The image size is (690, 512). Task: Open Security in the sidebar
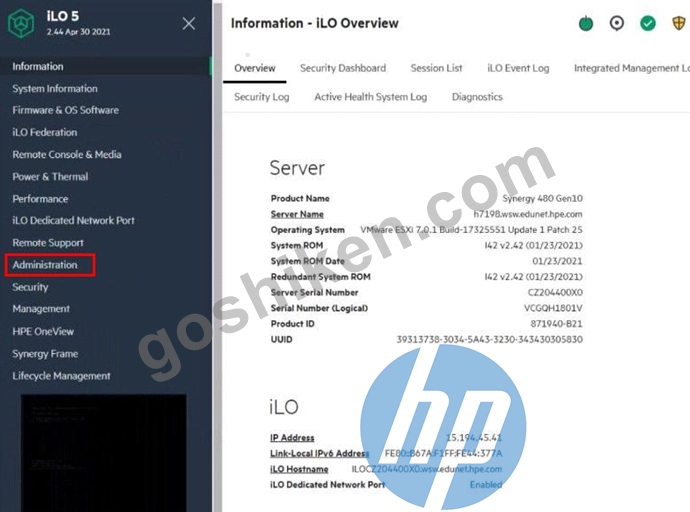tap(30, 287)
